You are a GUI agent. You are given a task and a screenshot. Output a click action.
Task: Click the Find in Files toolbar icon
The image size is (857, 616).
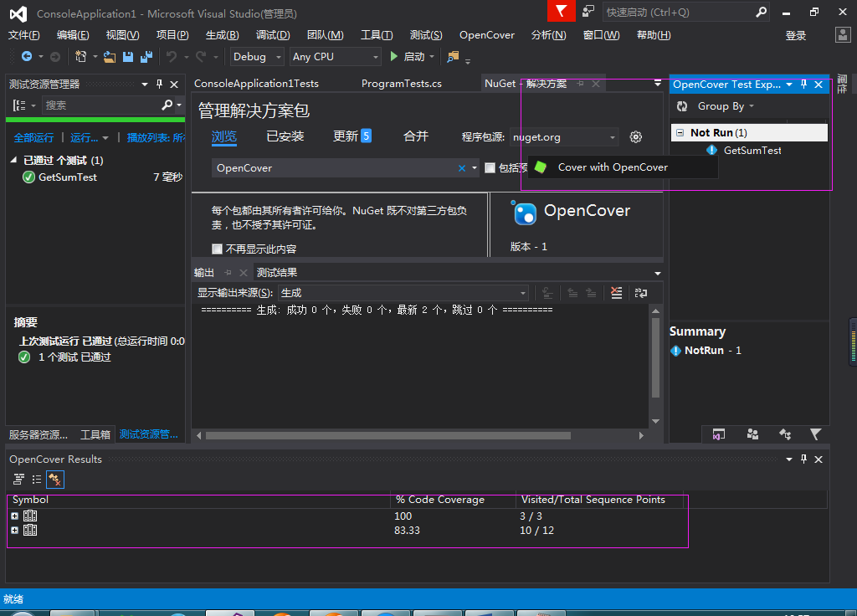(x=453, y=57)
